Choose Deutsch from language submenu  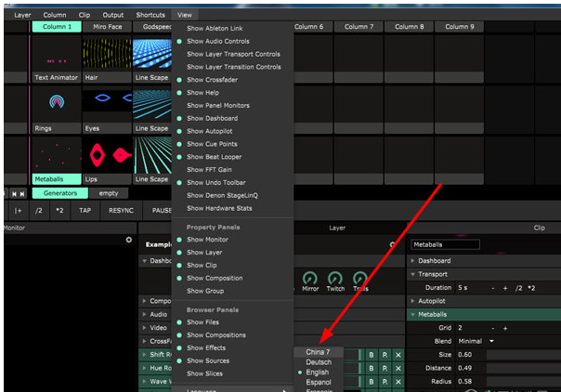(x=319, y=362)
